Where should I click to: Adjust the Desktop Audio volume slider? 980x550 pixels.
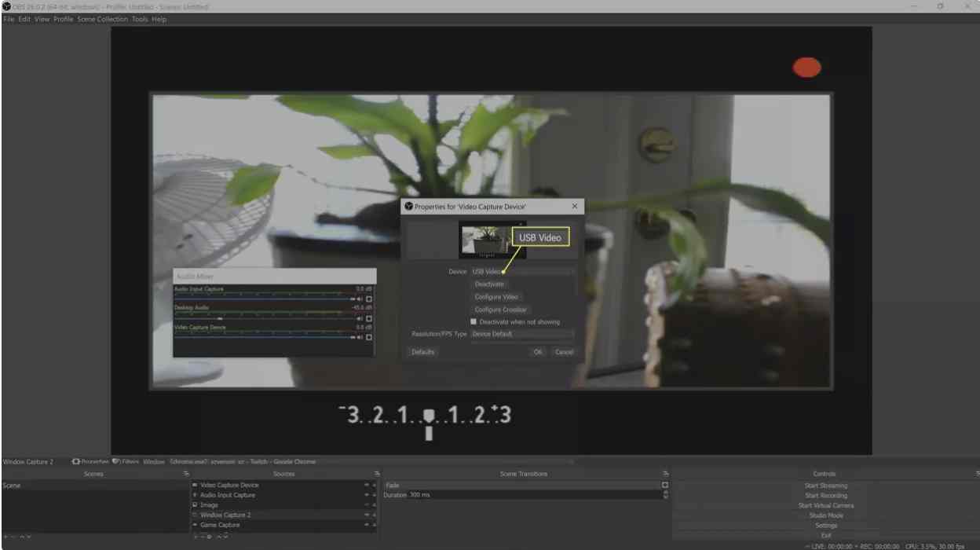(x=265, y=318)
